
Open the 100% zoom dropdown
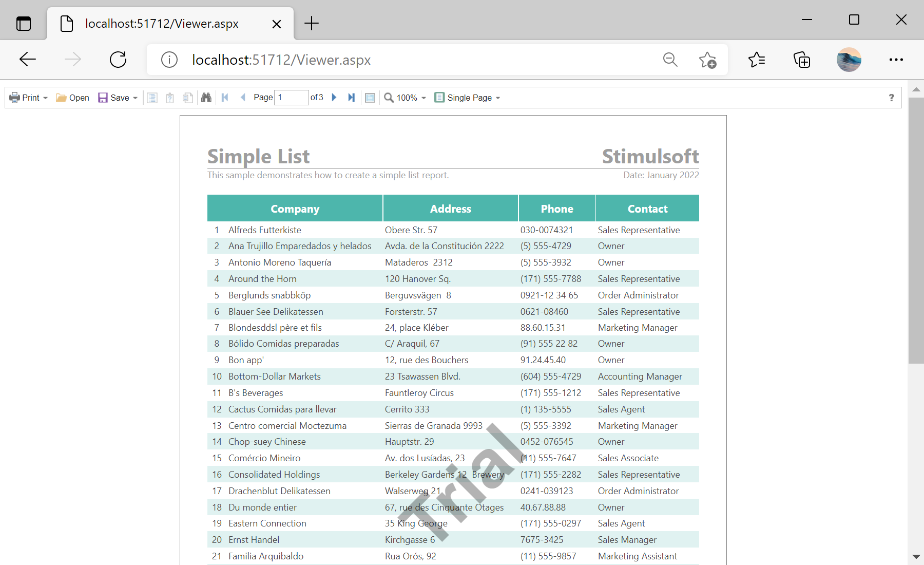(405, 98)
